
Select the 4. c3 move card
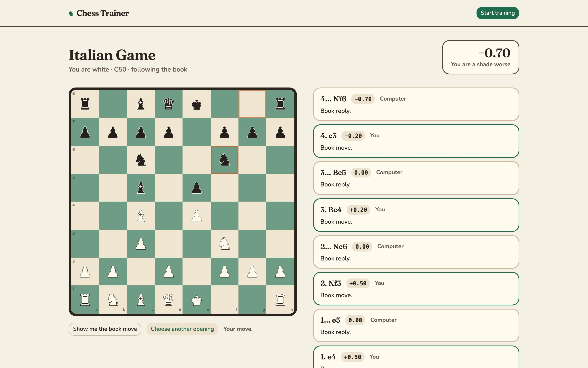coord(416,141)
